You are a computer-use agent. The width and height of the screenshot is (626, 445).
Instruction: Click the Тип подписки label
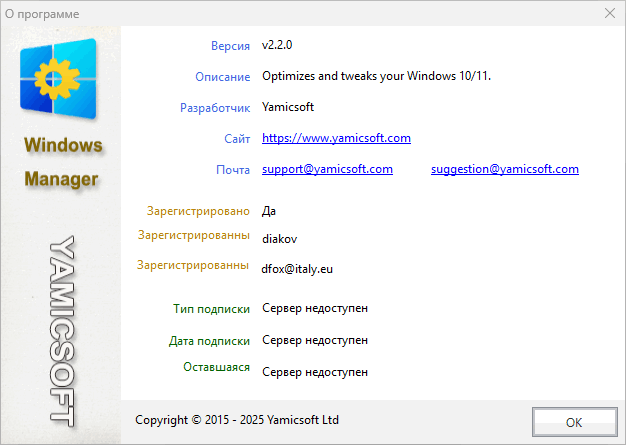pyautogui.click(x=211, y=309)
